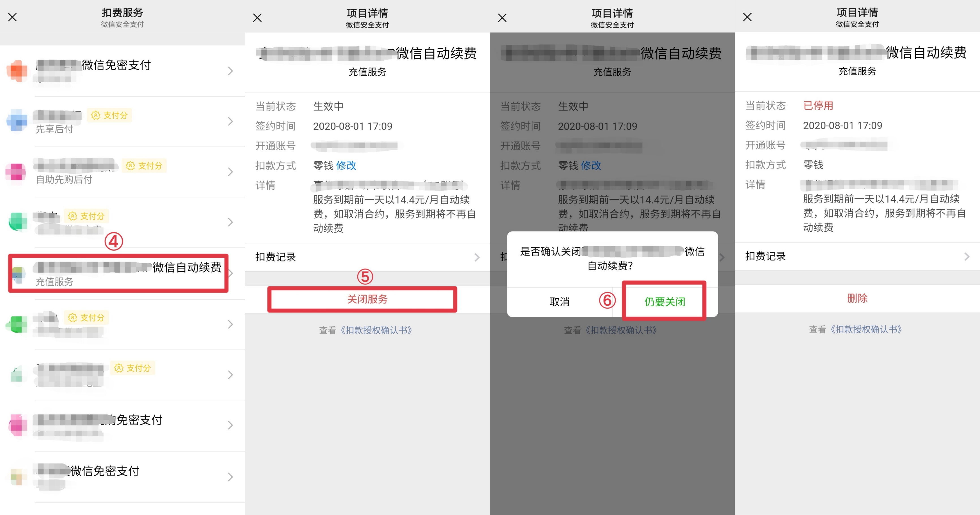Viewport: 980px width, 515px height.
Task: Expand 扣费记录 section in project details
Action: (x=367, y=256)
